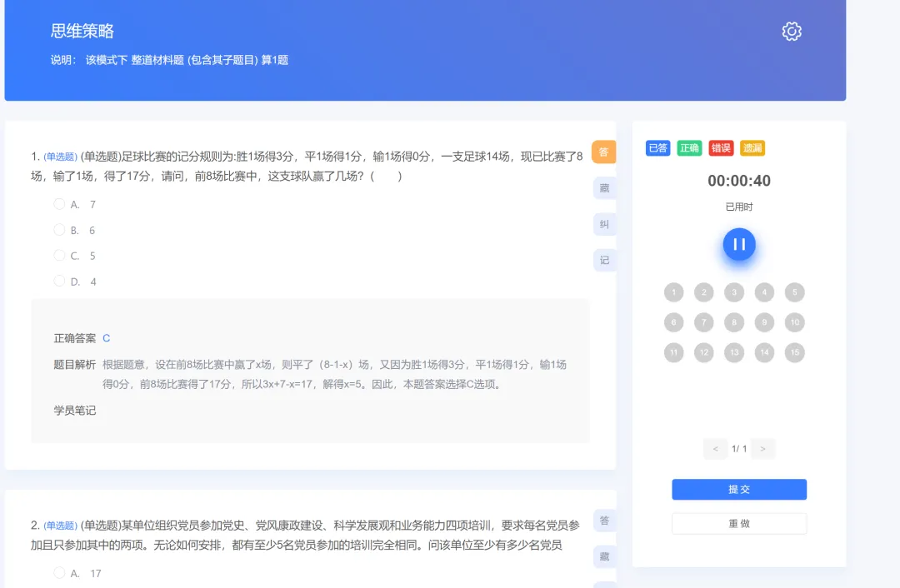
Task: Click the 思维策略 page title
Action: (x=82, y=31)
